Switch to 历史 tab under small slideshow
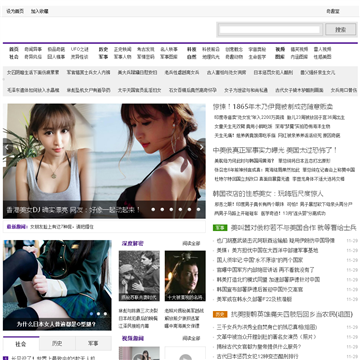 [x=57, y=343]
